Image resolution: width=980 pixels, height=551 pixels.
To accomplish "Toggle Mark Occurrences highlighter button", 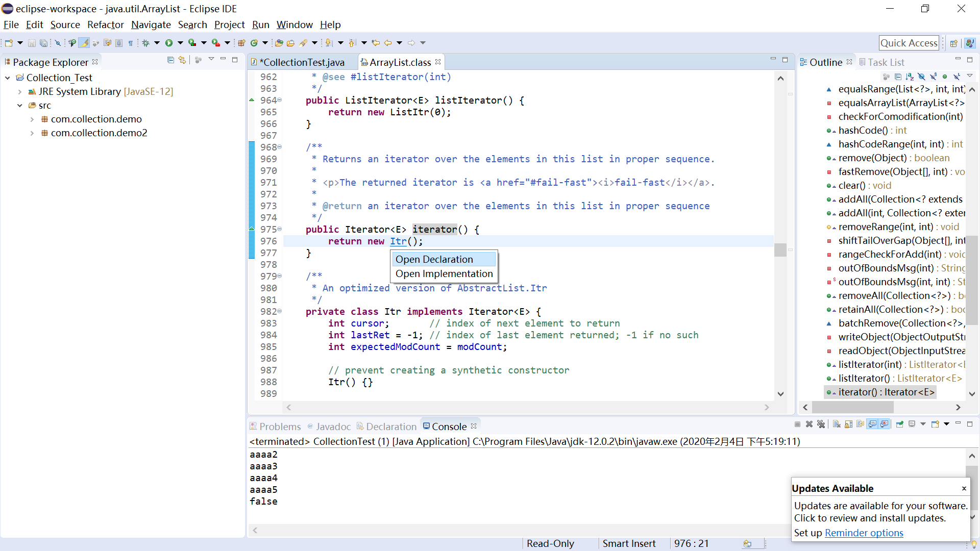I will click(84, 43).
